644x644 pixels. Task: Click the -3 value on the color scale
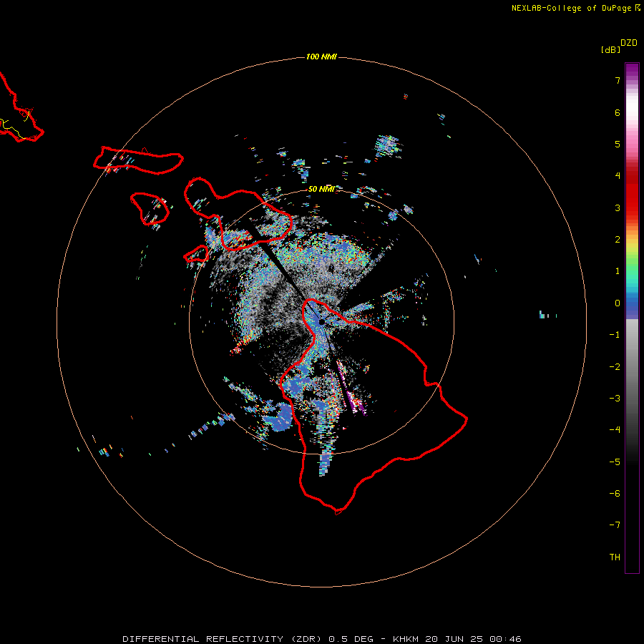tap(615, 399)
